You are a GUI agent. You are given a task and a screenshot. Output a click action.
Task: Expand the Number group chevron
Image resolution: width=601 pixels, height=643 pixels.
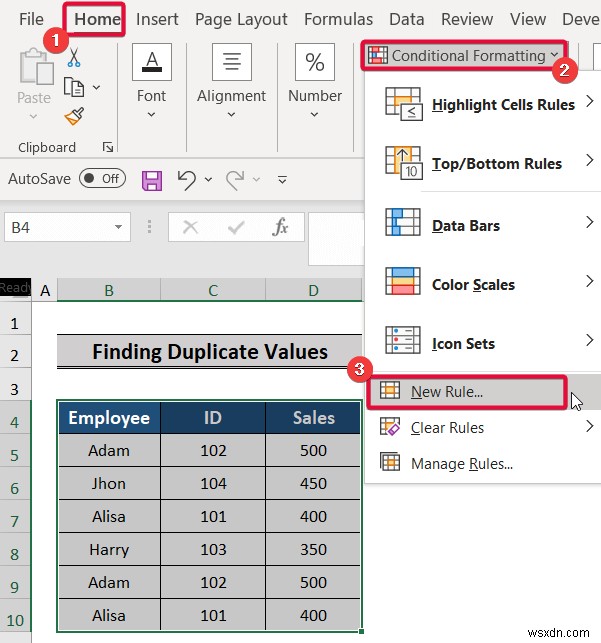point(314,115)
